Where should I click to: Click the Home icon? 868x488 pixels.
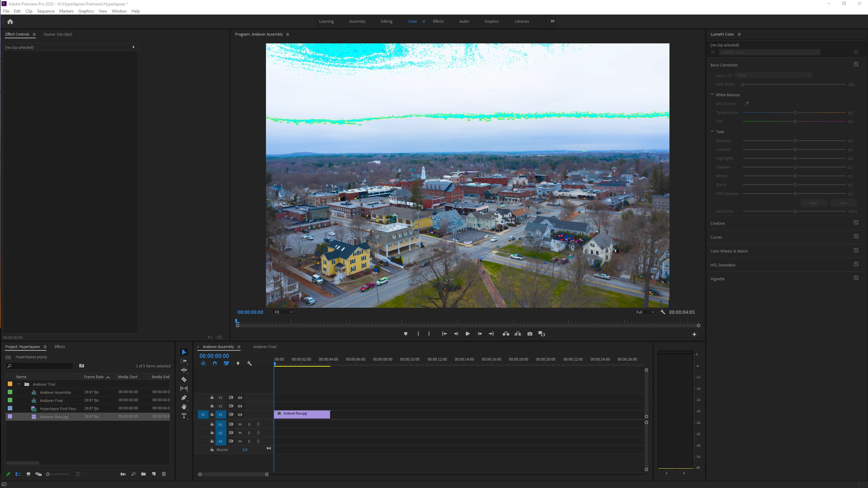(10, 22)
